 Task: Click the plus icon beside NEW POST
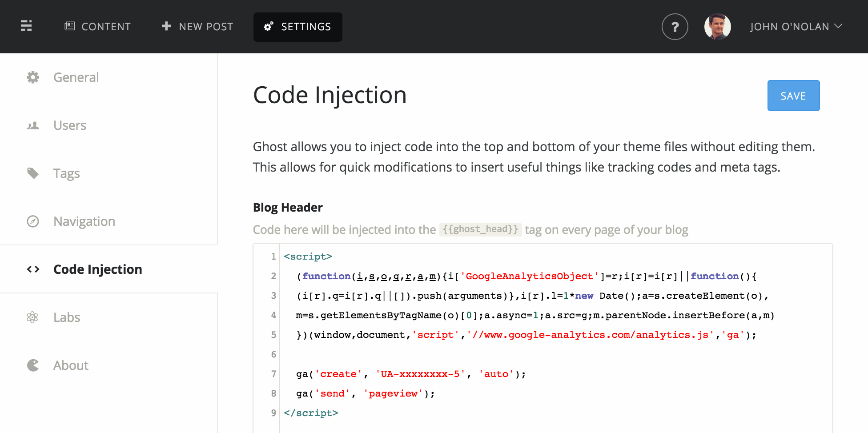click(166, 26)
